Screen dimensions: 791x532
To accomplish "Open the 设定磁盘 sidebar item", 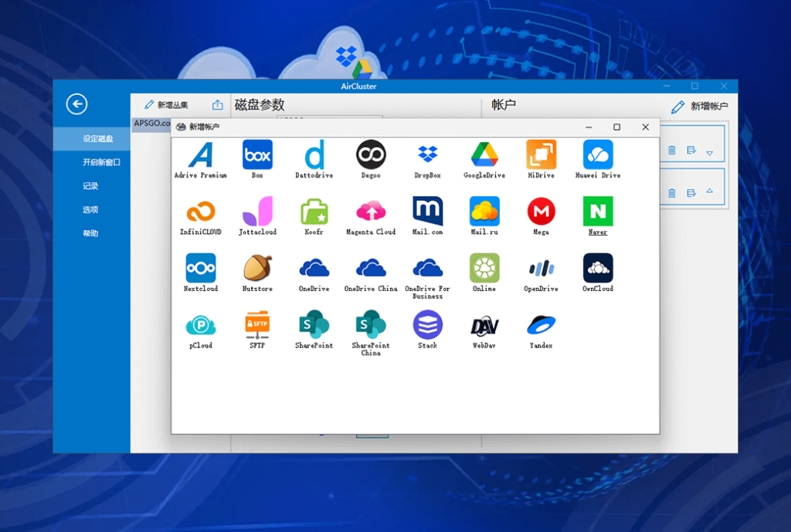I will click(92, 139).
